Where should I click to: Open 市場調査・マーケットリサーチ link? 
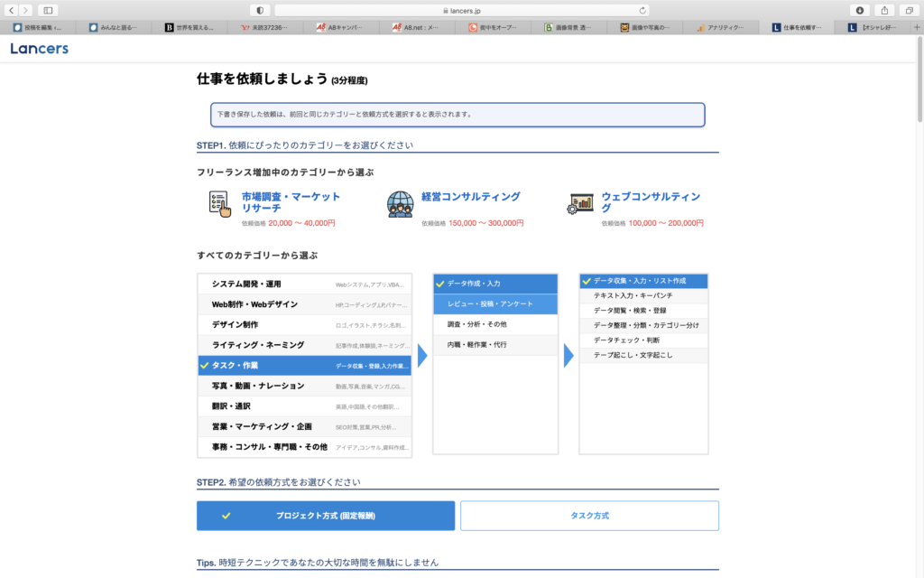point(291,202)
